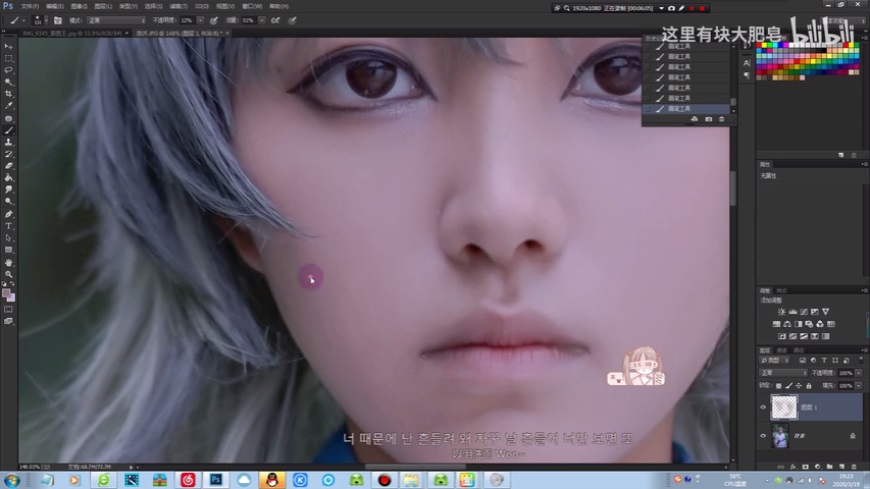Viewport: 870px width, 489px height.
Task: Select the Smudge tool
Action: click(9, 189)
